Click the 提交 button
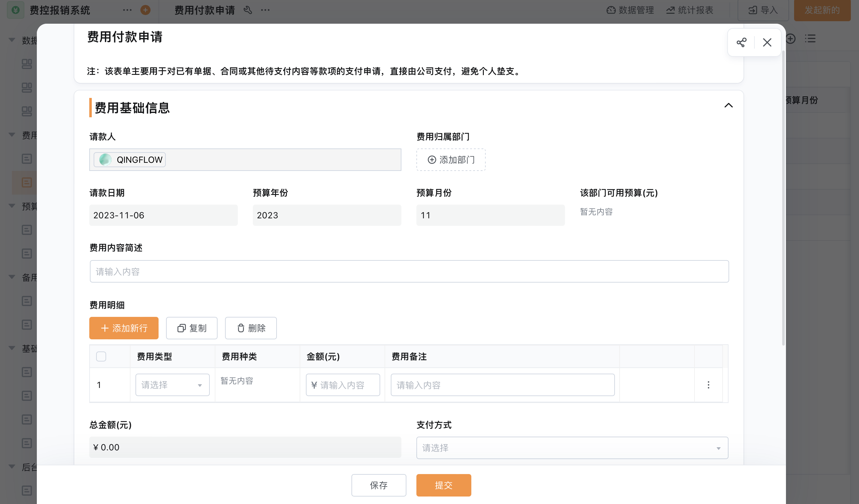859x504 pixels. 444,485
